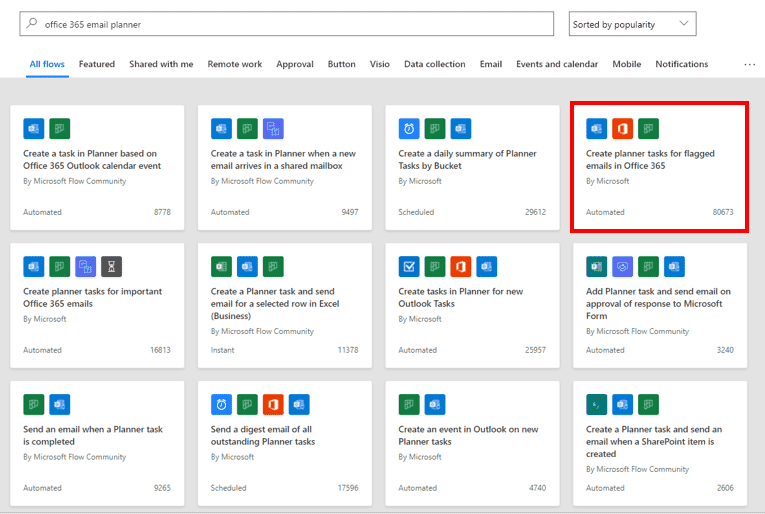Click purple icon on shared mailbox card
This screenshot has width=765, height=514.
point(273,129)
